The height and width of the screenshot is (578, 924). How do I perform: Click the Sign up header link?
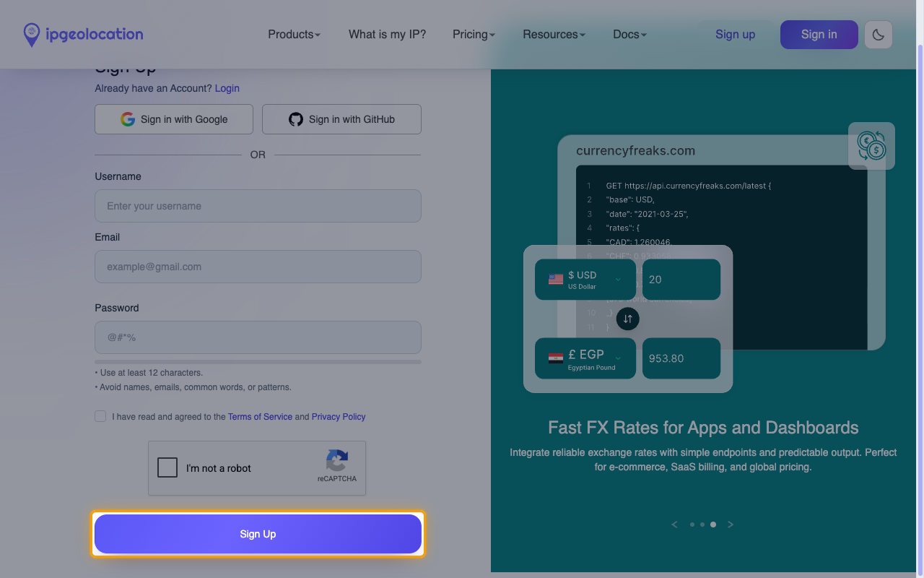[x=735, y=34]
